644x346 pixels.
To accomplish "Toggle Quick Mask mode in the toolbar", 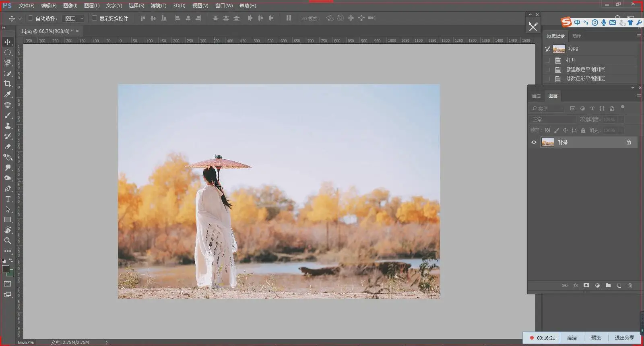I will [8, 284].
